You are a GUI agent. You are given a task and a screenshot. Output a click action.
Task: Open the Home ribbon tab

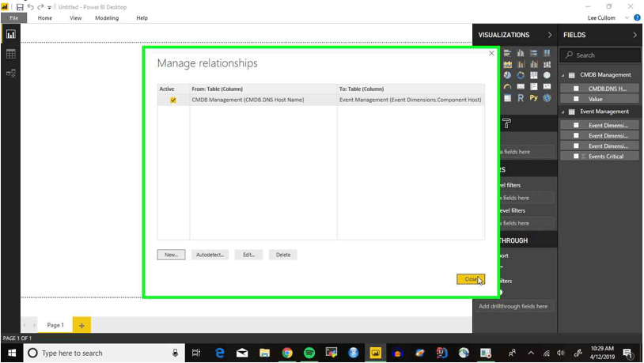pos(45,17)
